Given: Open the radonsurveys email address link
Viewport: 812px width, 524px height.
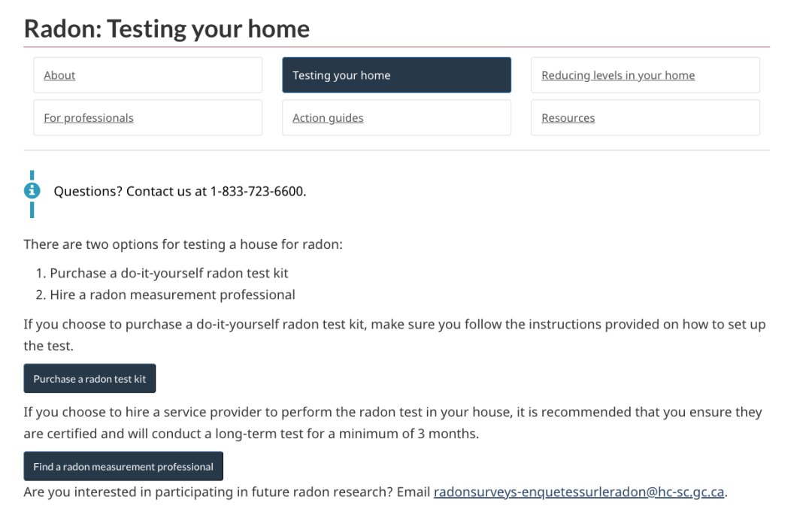Looking at the screenshot, I should pyautogui.click(x=578, y=492).
